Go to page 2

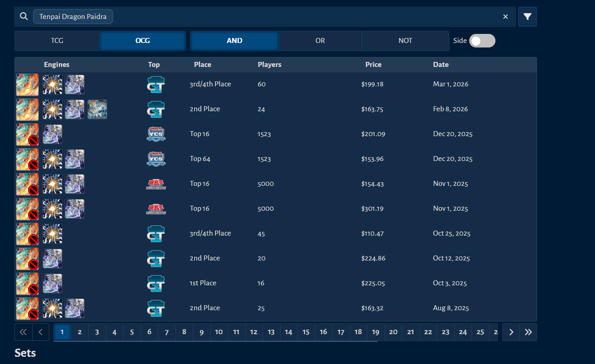[x=80, y=332]
